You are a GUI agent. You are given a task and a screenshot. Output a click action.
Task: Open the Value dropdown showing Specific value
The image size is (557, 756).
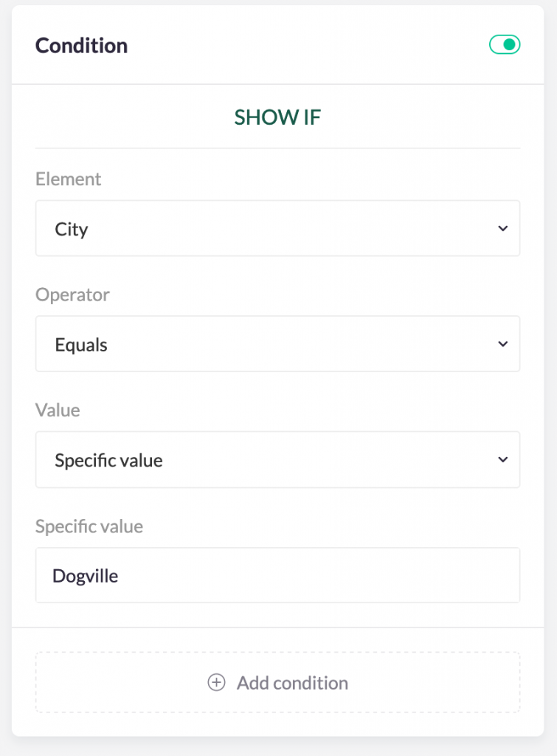coord(277,460)
